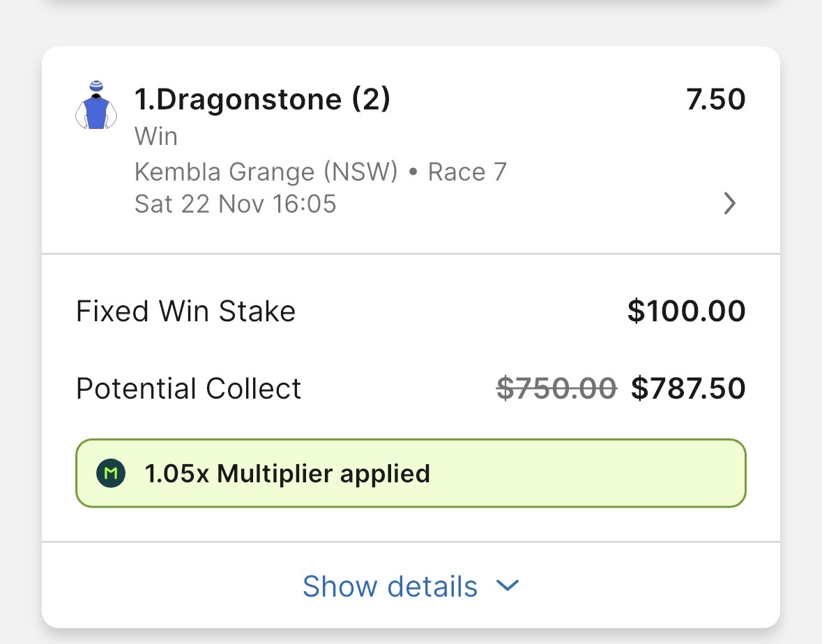The image size is (822, 644).
Task: Select the $787.50 boosted collect amount
Action: click(688, 388)
